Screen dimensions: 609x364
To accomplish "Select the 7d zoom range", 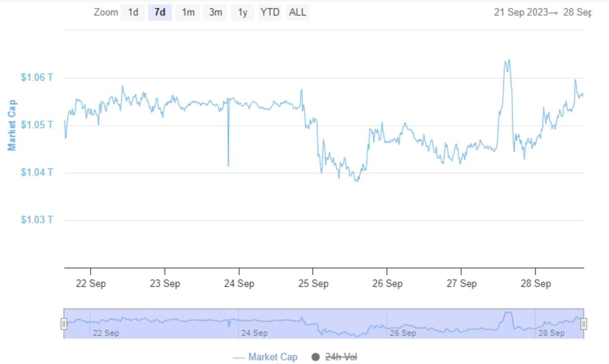I will pos(160,12).
